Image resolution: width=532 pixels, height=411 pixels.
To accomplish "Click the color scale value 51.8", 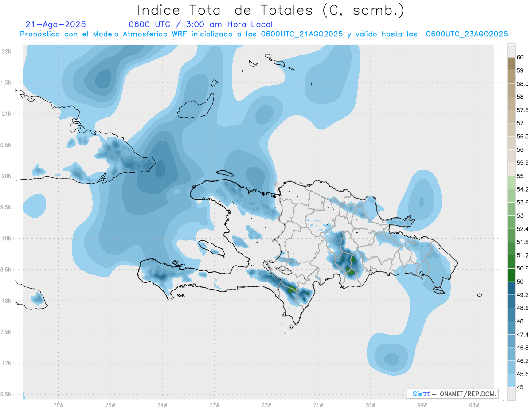I will [x=522, y=242].
